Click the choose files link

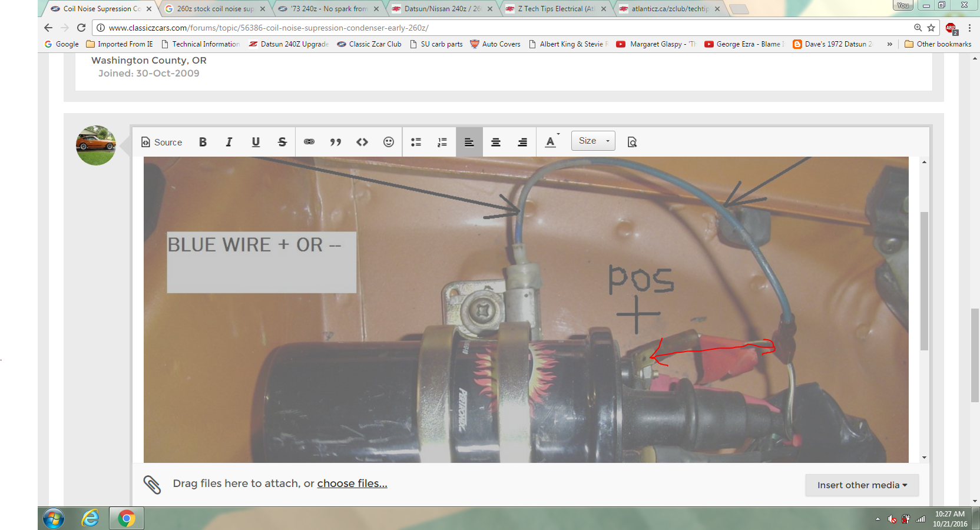point(352,483)
